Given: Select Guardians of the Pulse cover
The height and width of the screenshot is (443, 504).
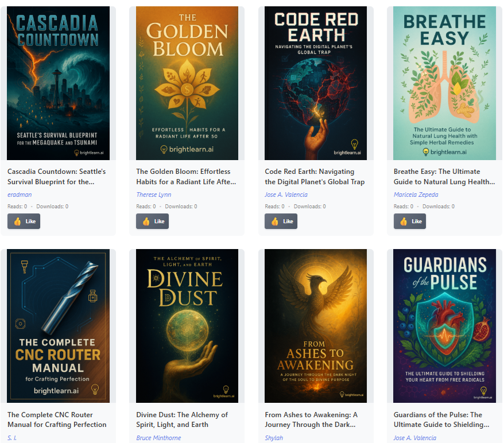Looking at the screenshot, I should (x=444, y=326).
